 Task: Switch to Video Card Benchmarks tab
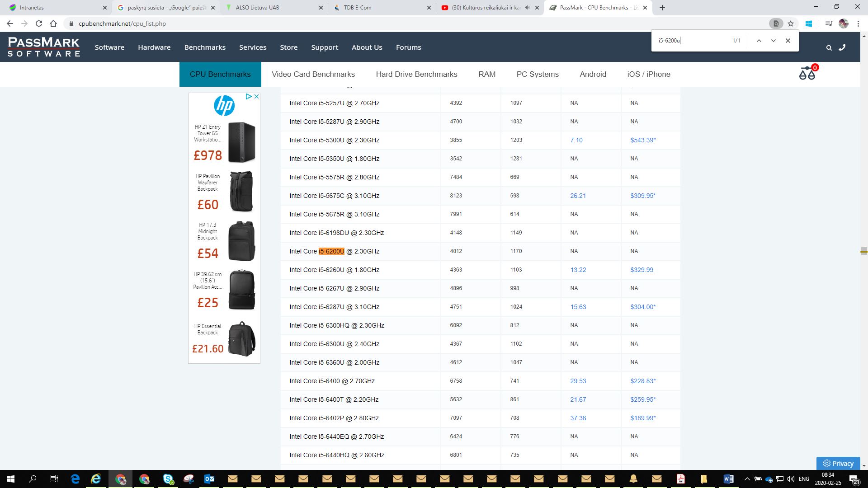pos(313,74)
